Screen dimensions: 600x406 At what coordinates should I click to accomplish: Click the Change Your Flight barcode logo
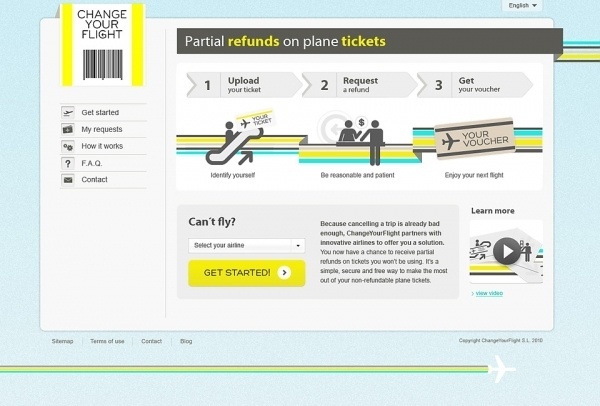pos(103,44)
